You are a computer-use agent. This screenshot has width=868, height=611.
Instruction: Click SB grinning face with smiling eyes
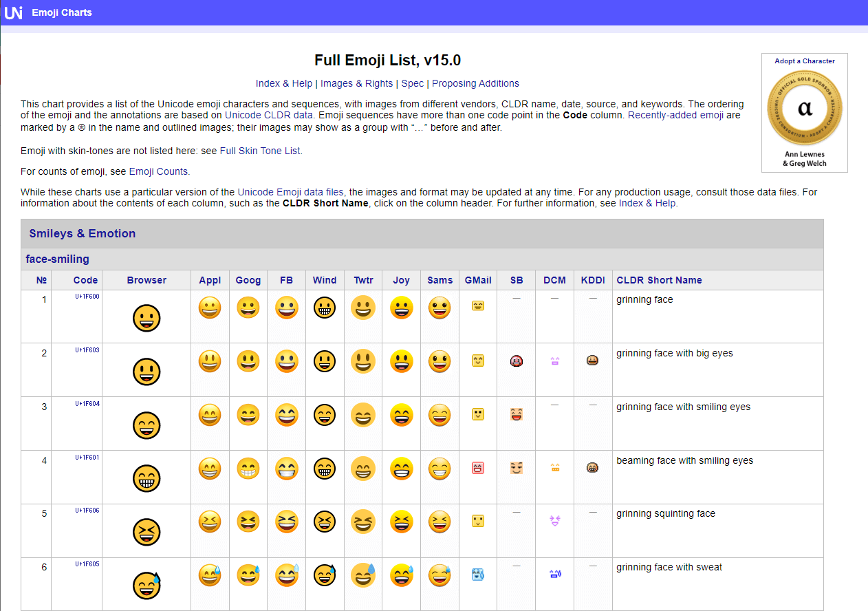[517, 414]
